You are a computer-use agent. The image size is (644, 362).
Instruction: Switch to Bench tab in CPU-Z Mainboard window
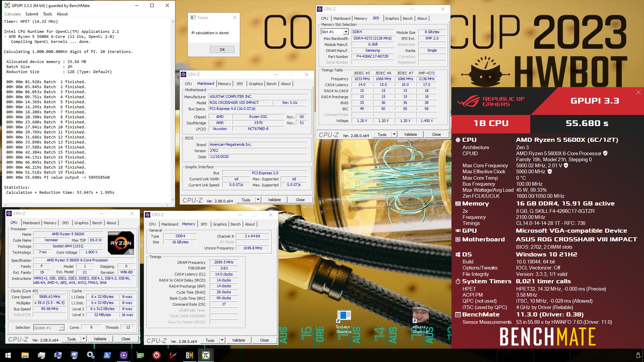(x=271, y=84)
